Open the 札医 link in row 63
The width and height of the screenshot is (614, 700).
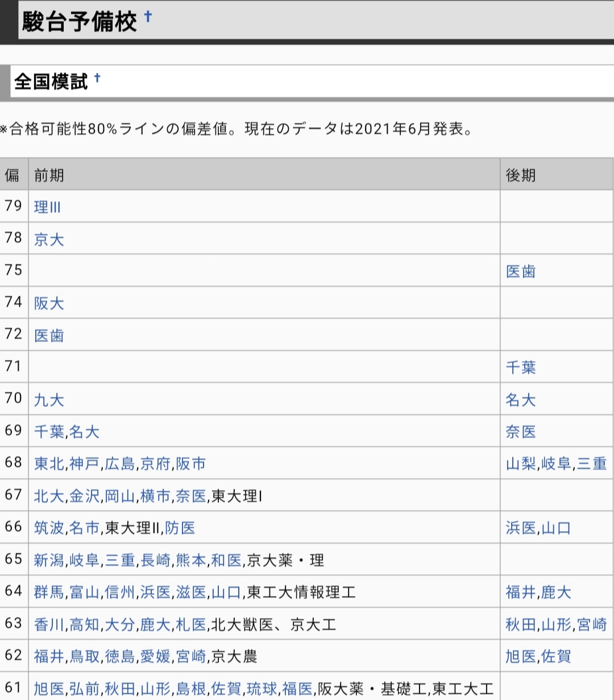[x=190, y=624]
